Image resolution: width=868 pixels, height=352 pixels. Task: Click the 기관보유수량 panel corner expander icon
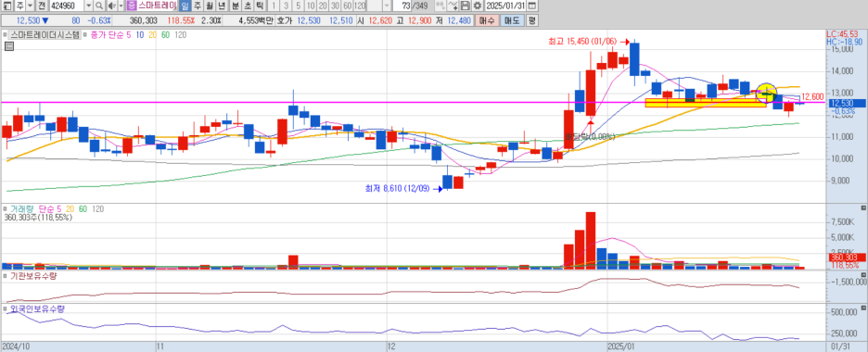pos(863,274)
